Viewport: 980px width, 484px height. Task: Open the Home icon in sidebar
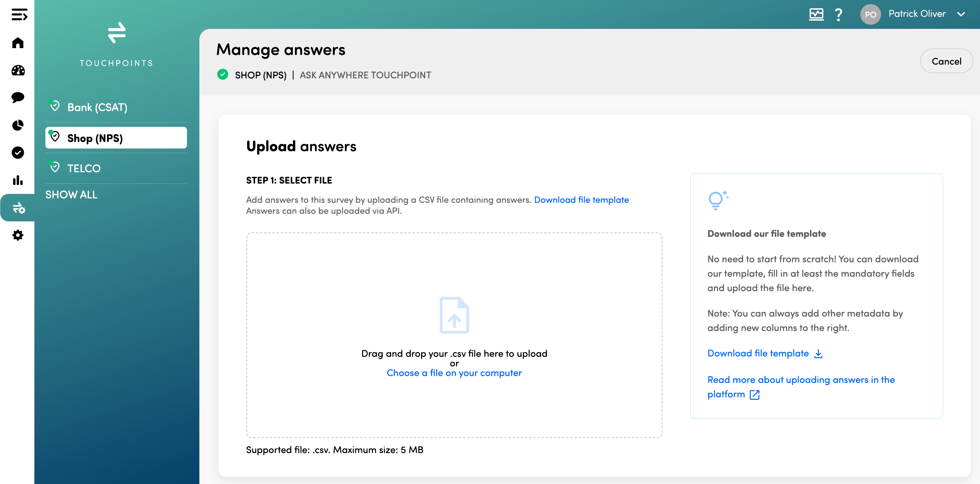point(18,43)
